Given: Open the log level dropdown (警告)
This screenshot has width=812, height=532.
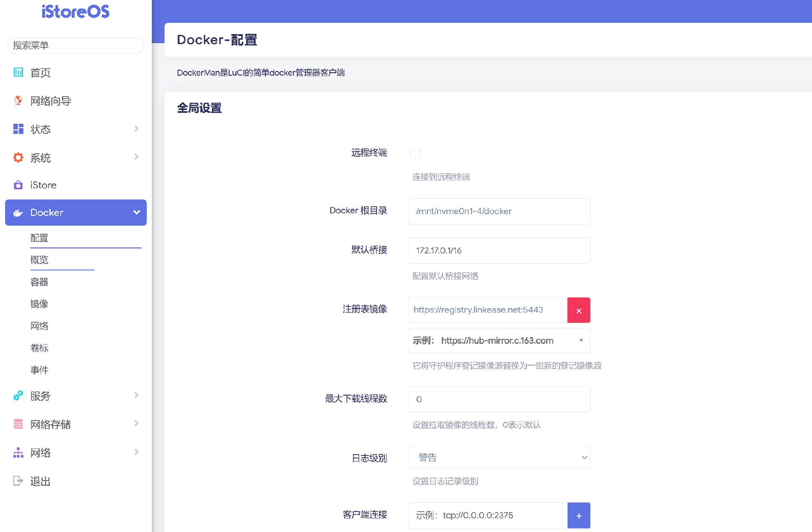Looking at the screenshot, I should tap(499, 458).
